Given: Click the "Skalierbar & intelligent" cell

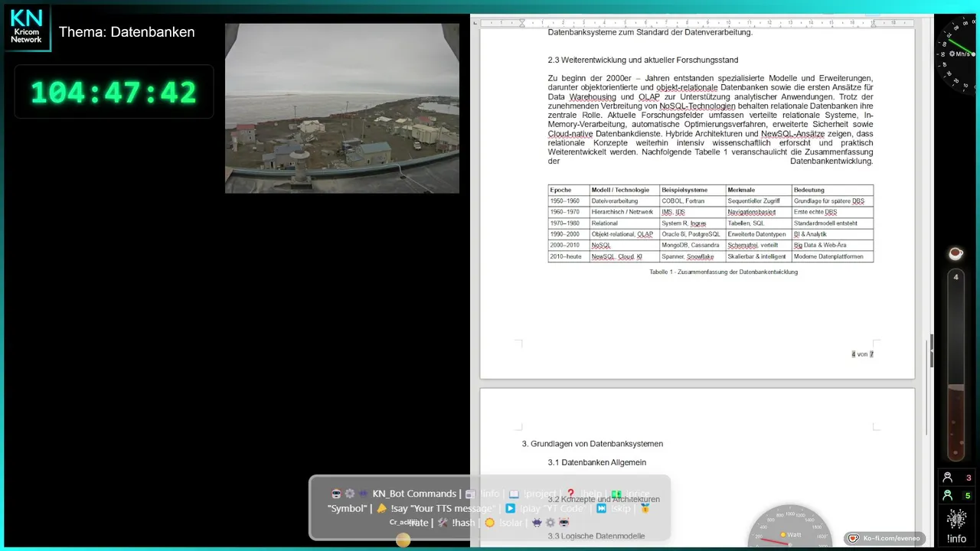Looking at the screenshot, I should (757, 256).
